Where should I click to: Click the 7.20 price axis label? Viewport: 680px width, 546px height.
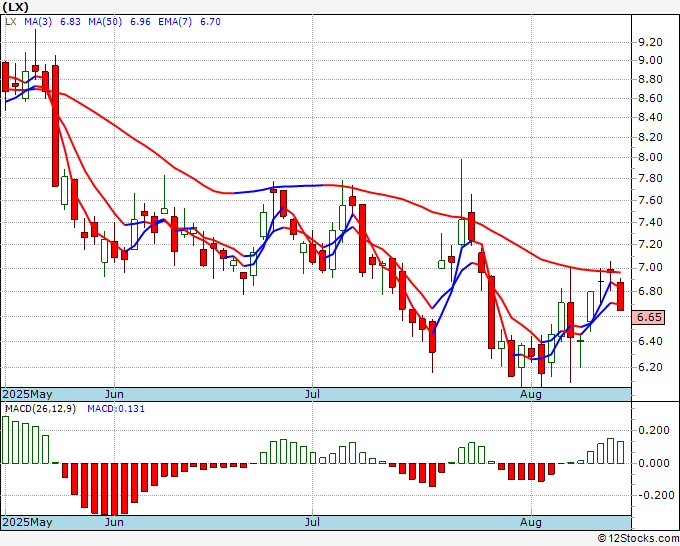[651, 244]
